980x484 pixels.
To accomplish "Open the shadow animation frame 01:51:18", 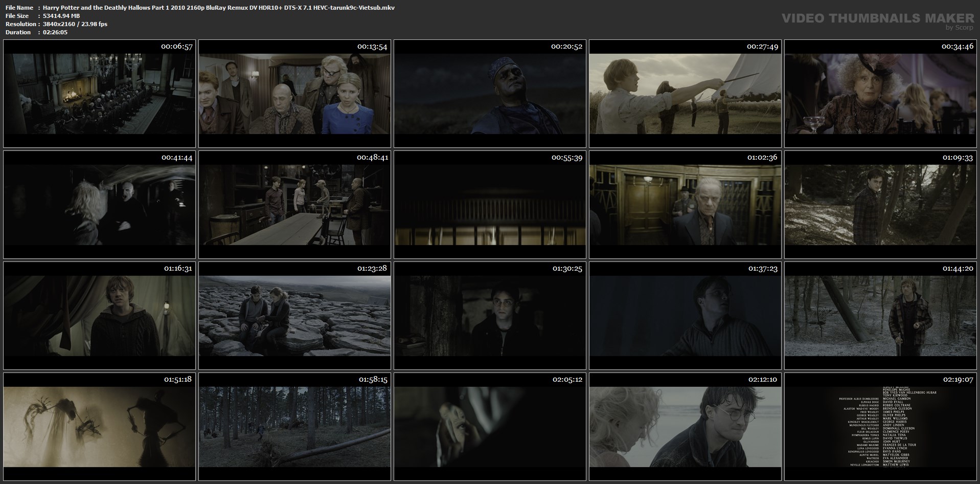I will [x=99, y=427].
